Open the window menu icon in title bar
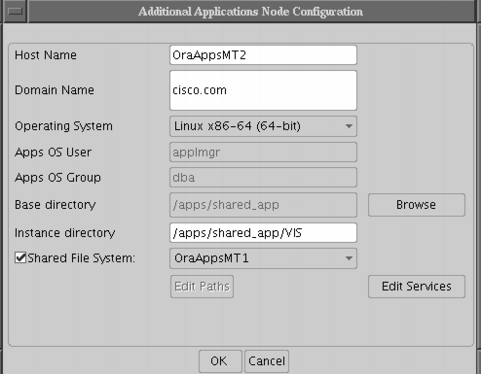482x376 pixels. click(15, 11)
